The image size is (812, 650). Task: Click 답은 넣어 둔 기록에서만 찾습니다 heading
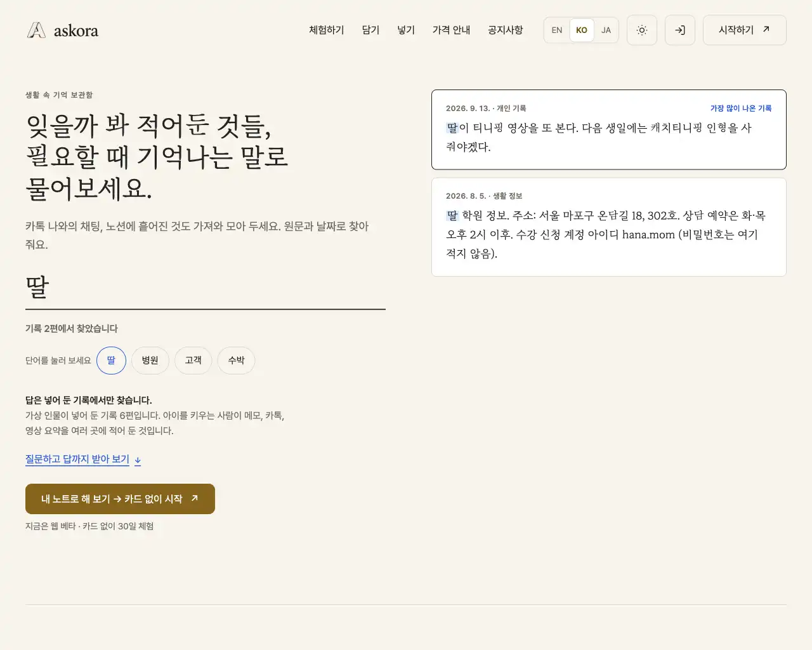tap(89, 400)
